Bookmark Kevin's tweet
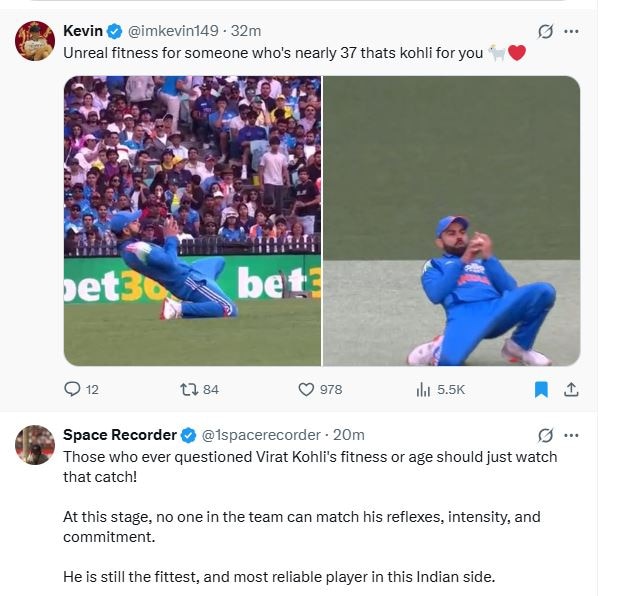The height and width of the screenshot is (596, 621). 541,389
